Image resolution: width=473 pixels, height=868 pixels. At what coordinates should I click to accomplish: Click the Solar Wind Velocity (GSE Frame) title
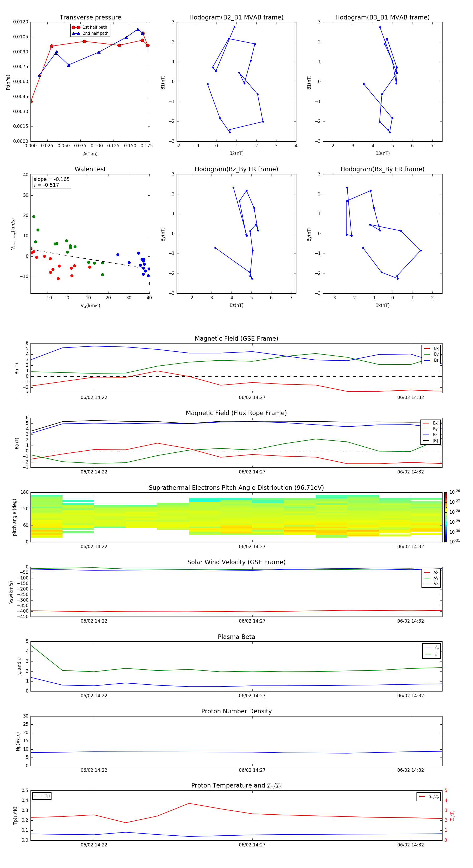pyautogui.click(x=236, y=562)
